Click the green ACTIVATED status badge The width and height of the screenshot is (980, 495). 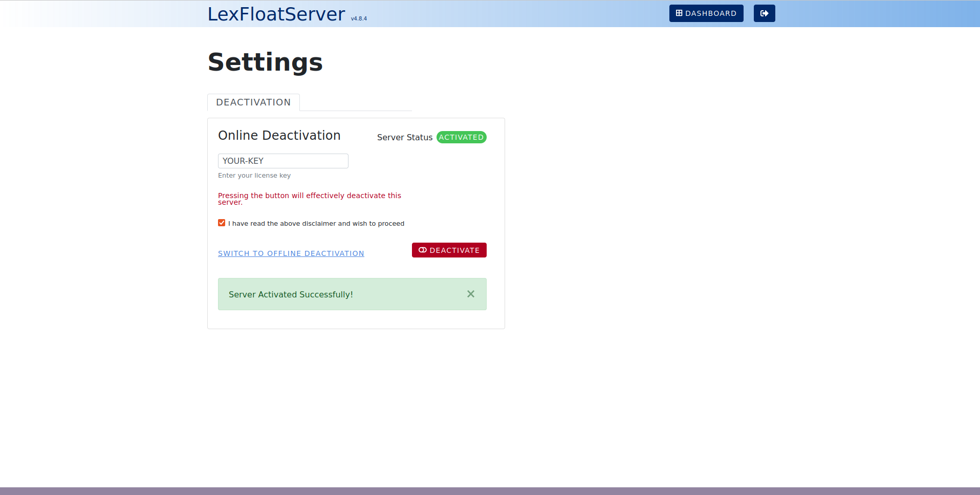tap(462, 137)
